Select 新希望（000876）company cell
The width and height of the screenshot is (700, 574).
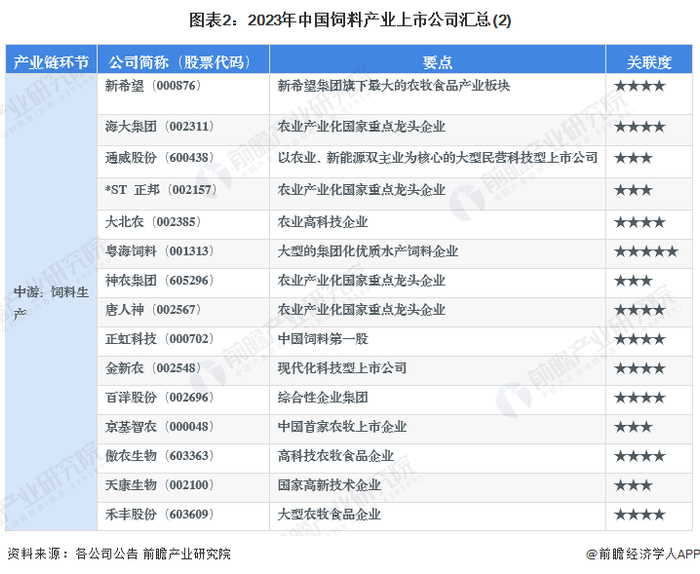(183, 94)
